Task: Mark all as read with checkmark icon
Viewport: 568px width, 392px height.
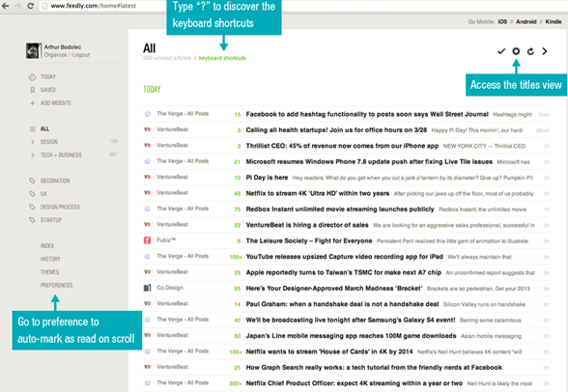Action: 501,51
